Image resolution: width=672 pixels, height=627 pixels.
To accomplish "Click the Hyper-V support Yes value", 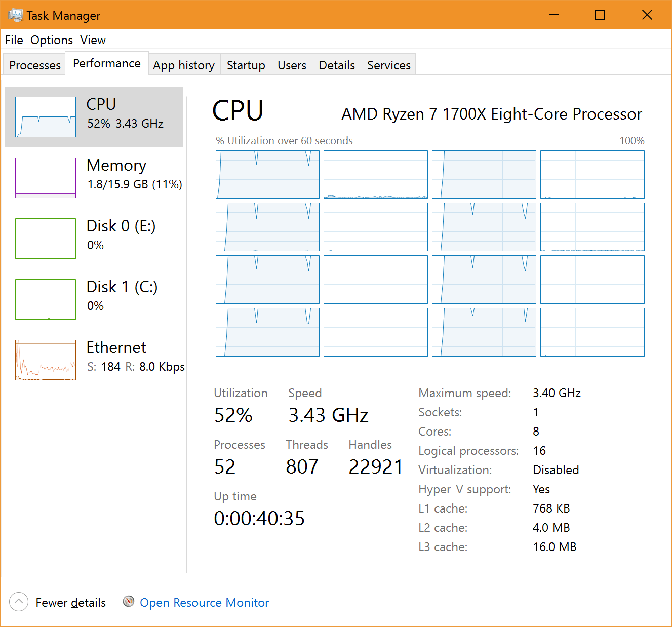I will [541, 489].
